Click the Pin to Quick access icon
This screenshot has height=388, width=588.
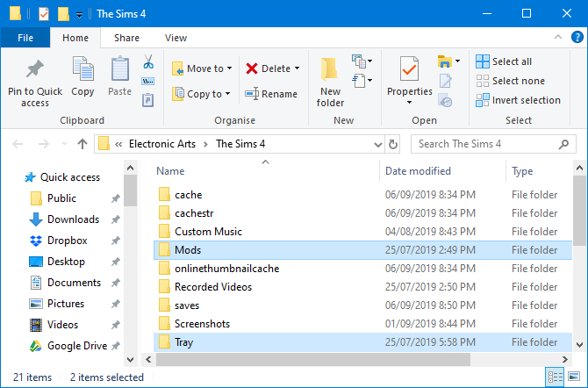[x=35, y=70]
